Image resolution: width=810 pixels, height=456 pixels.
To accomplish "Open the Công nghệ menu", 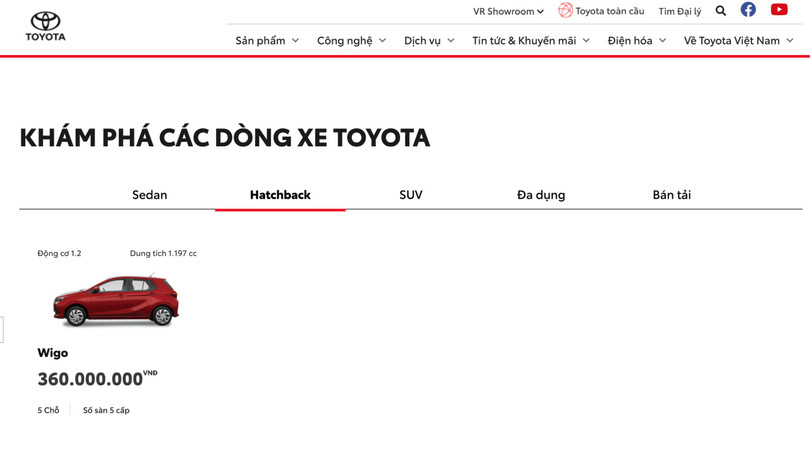I will click(351, 40).
